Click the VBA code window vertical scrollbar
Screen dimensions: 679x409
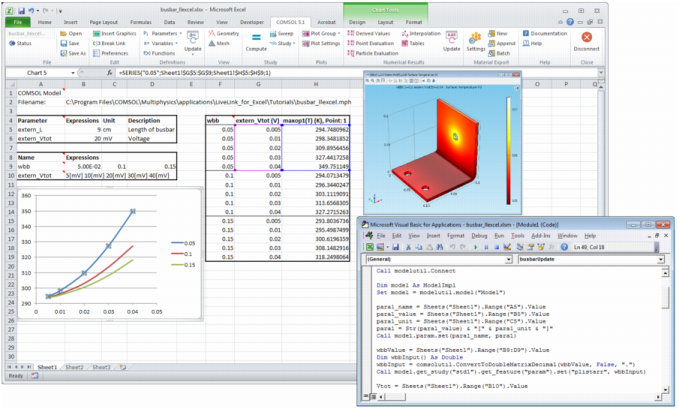666,331
